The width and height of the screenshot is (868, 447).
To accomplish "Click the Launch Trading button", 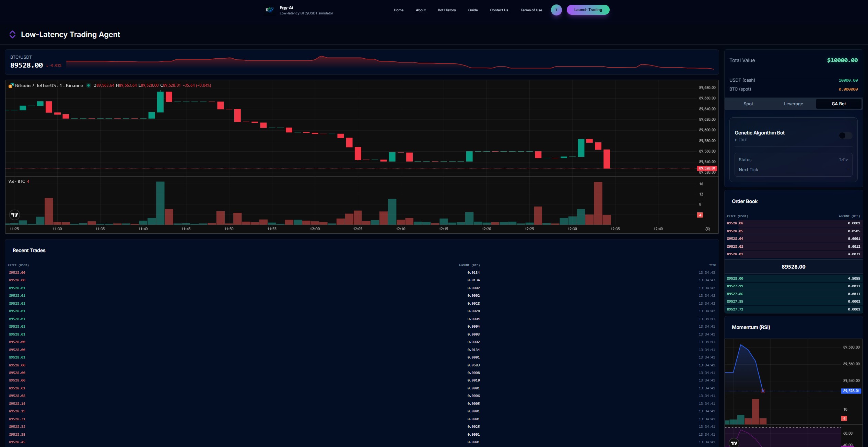I will coord(588,10).
